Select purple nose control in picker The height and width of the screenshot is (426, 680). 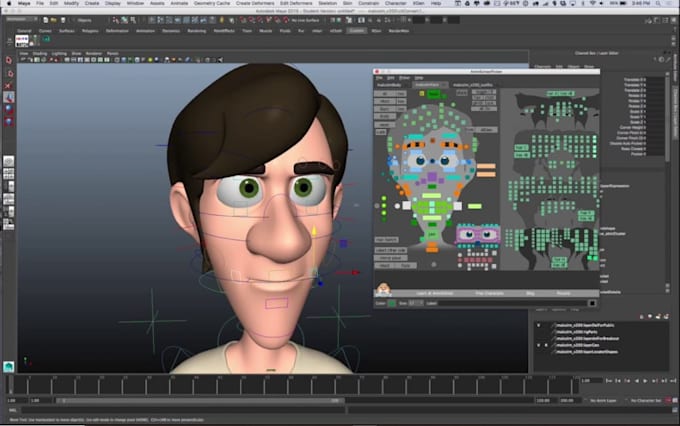pyautogui.click(x=432, y=177)
